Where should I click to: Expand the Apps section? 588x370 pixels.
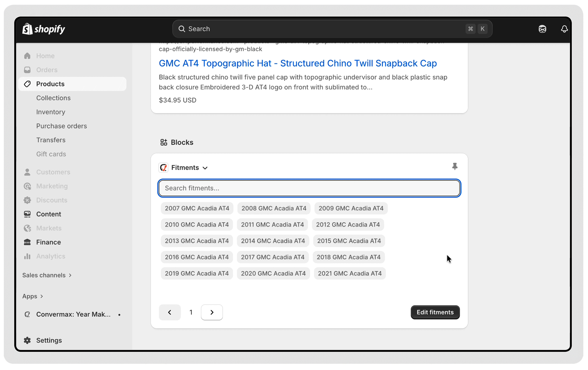click(x=33, y=296)
